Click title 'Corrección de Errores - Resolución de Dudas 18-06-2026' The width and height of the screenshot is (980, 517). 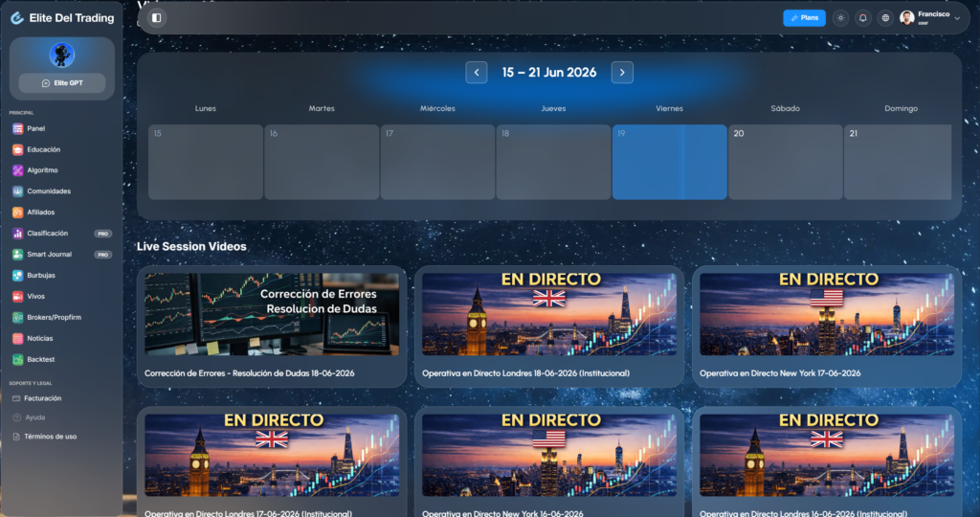[250, 373]
